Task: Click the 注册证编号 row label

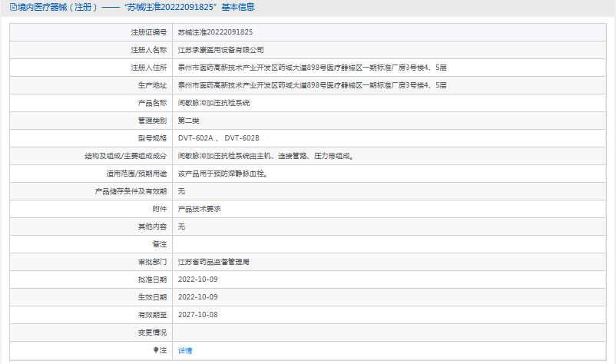Action: [x=149, y=32]
